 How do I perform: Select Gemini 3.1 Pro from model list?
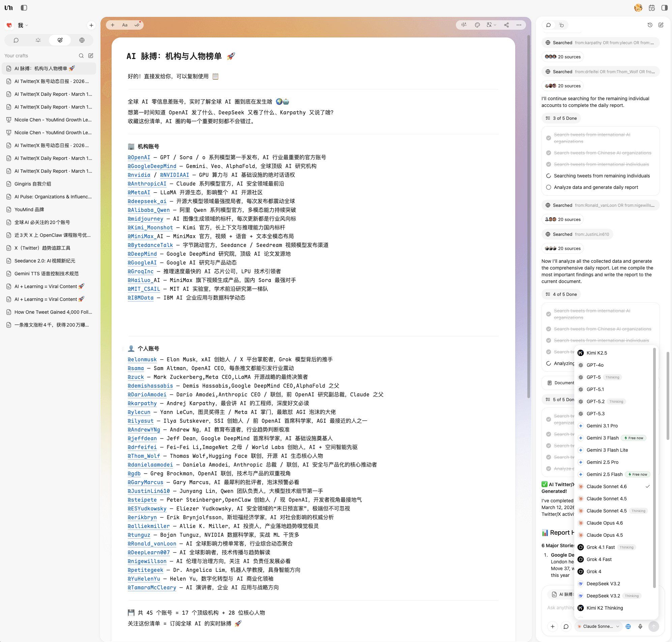coord(602,426)
